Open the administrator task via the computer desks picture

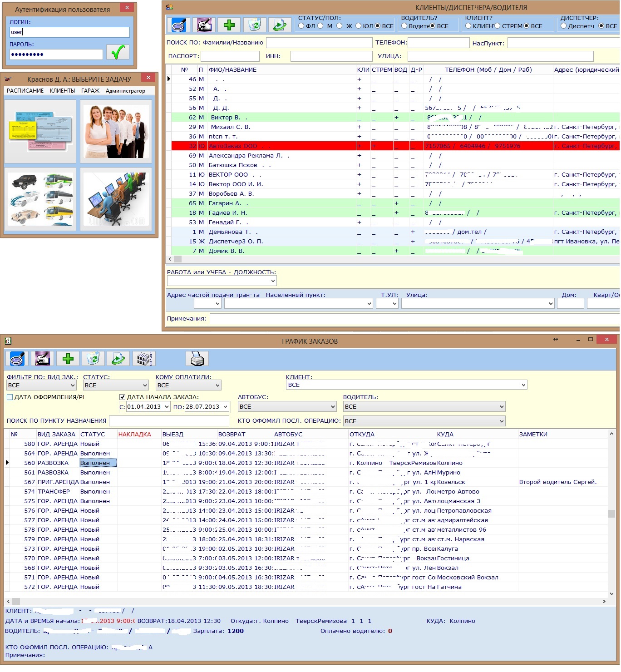pyautogui.click(x=117, y=199)
